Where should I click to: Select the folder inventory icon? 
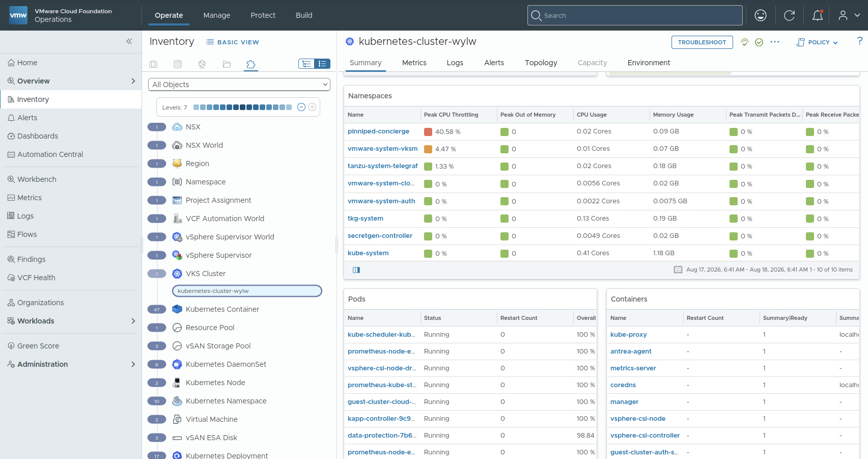click(x=227, y=64)
